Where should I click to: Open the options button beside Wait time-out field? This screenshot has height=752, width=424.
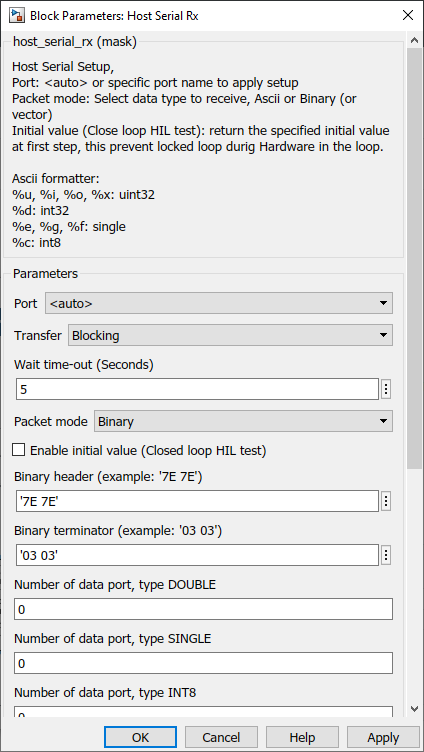pyautogui.click(x=386, y=389)
